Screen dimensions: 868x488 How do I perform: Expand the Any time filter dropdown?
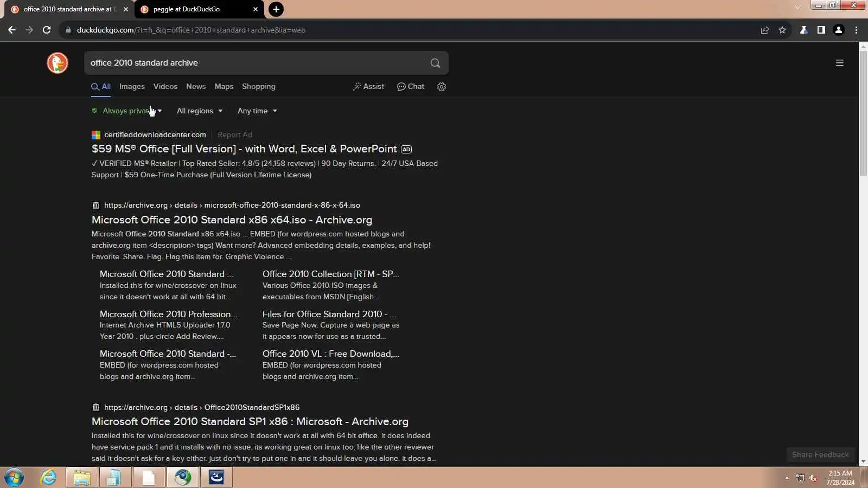[258, 111]
